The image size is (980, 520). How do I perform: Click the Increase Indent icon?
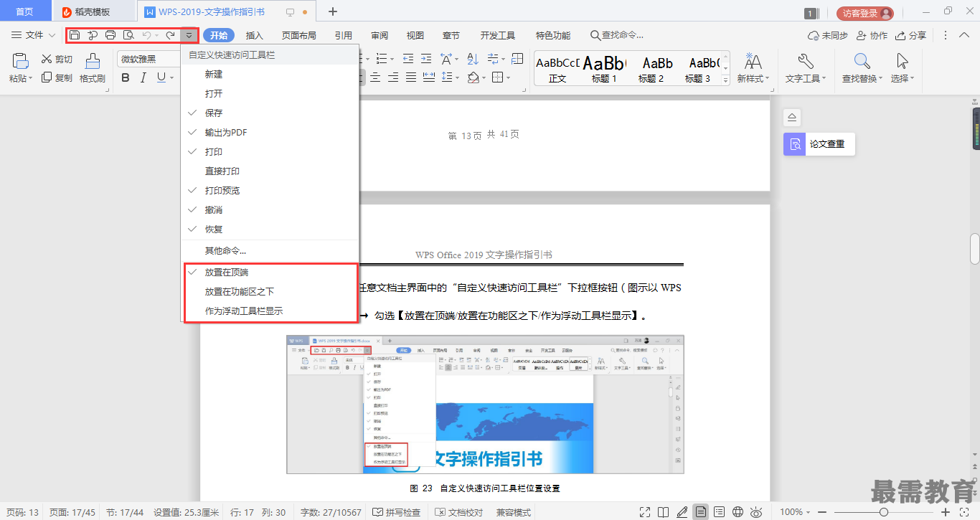pos(427,59)
